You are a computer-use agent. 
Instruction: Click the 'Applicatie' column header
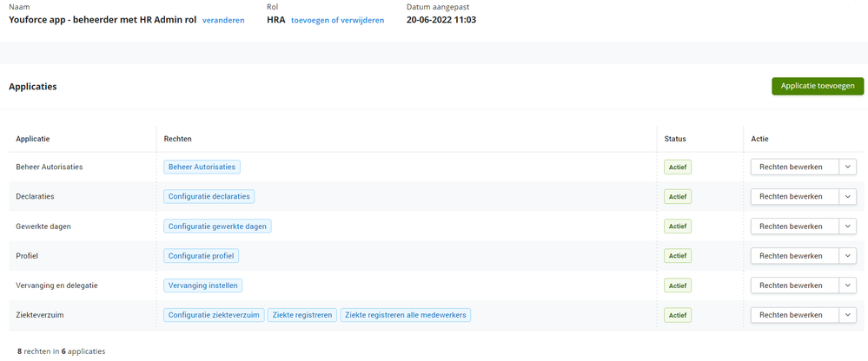pyautogui.click(x=33, y=139)
